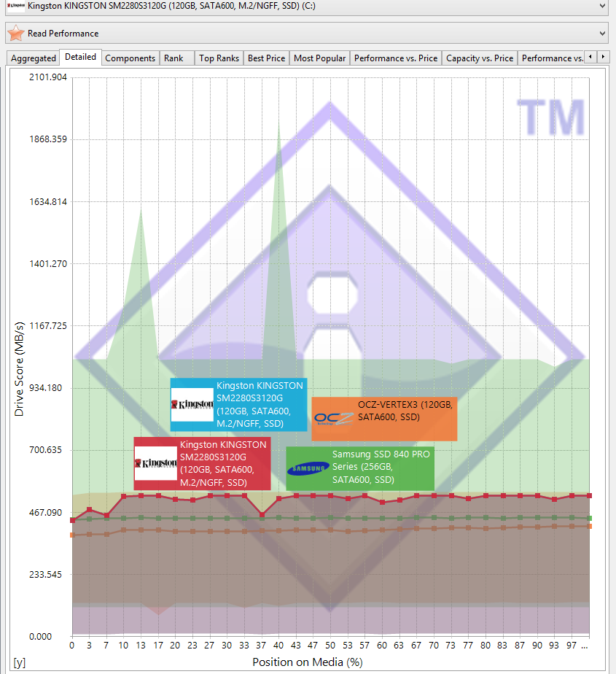Select the Detailed tab
616x674 pixels.
point(80,57)
